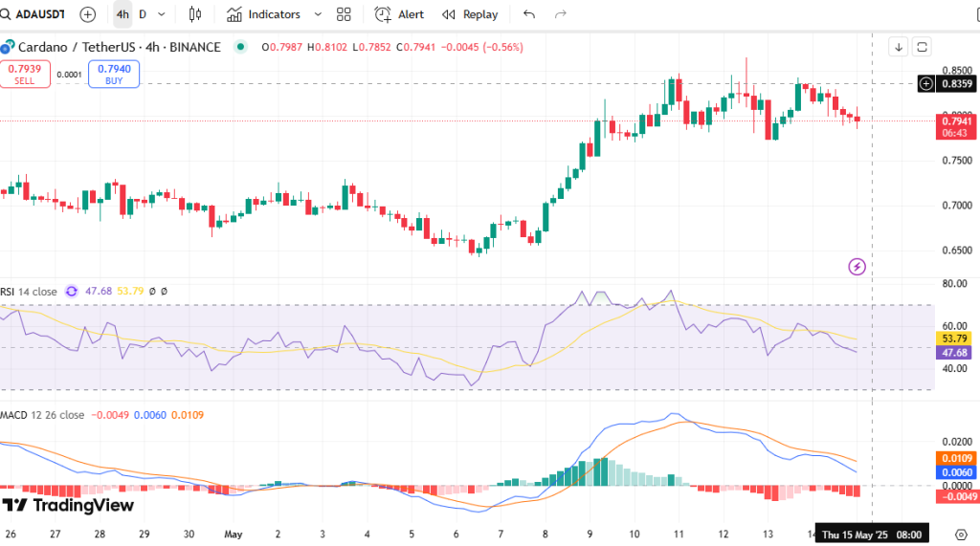Viewport: 980px width, 546px height.
Task: Click the down-arrow scroll button on chart
Action: 898,47
